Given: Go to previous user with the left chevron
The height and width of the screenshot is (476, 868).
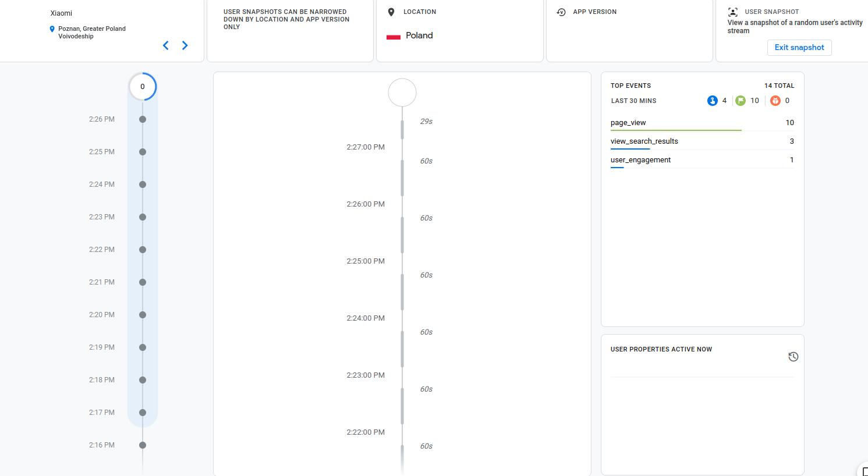Looking at the screenshot, I should click(165, 45).
